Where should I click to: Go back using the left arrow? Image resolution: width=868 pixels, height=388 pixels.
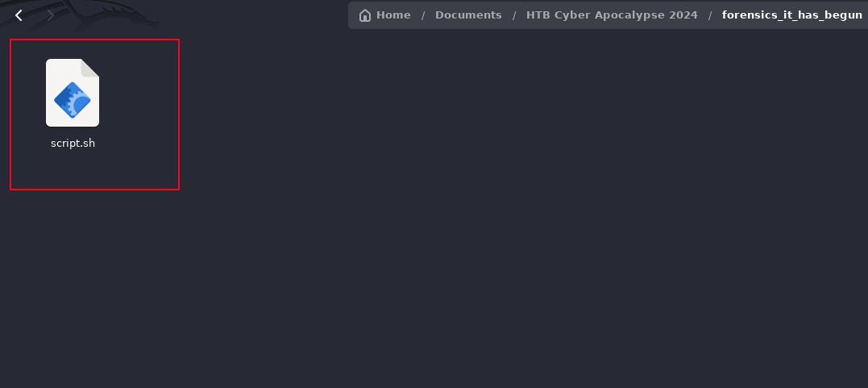tap(19, 15)
